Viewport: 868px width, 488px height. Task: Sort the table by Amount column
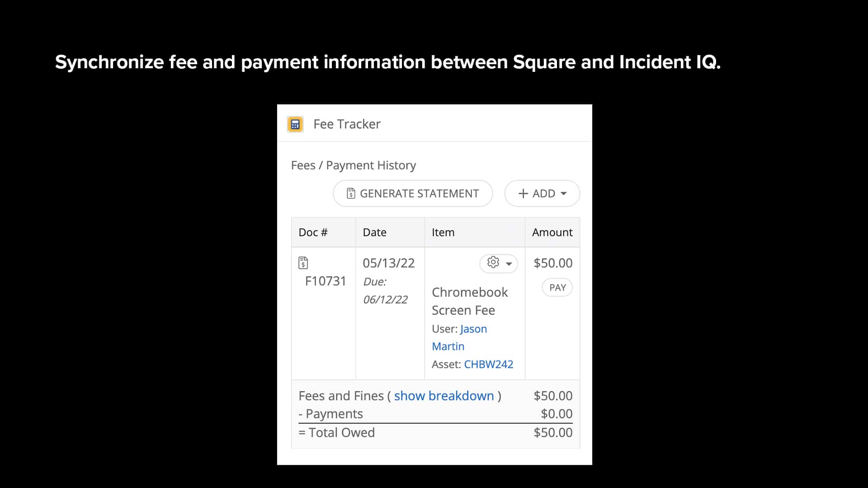552,232
